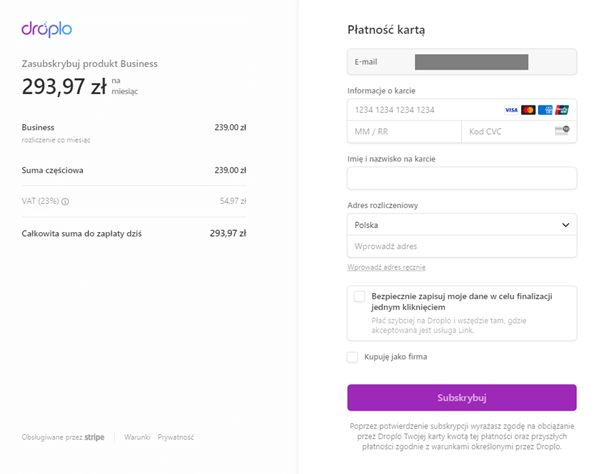Enable the save my data securely checkbox
This screenshot has height=474, width=605.
(x=359, y=296)
